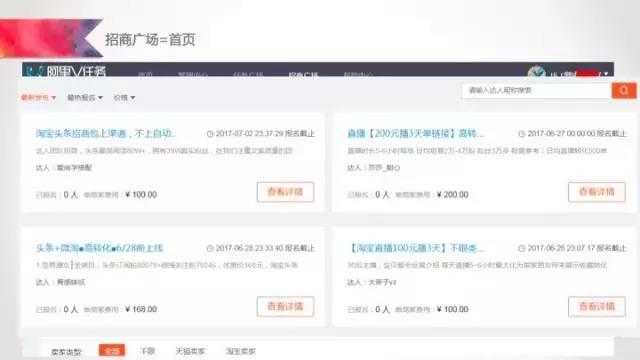Image resolution: width=640 pixels, height=360 pixels.
Task: Open the 淘宝头条招商 task title link
Action: [x=105, y=133]
